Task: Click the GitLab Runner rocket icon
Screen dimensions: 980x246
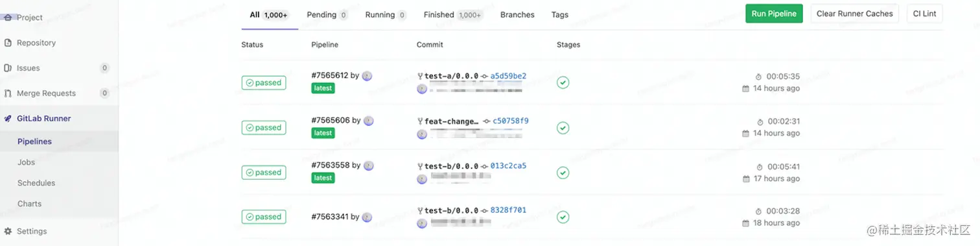Action: [x=8, y=119]
